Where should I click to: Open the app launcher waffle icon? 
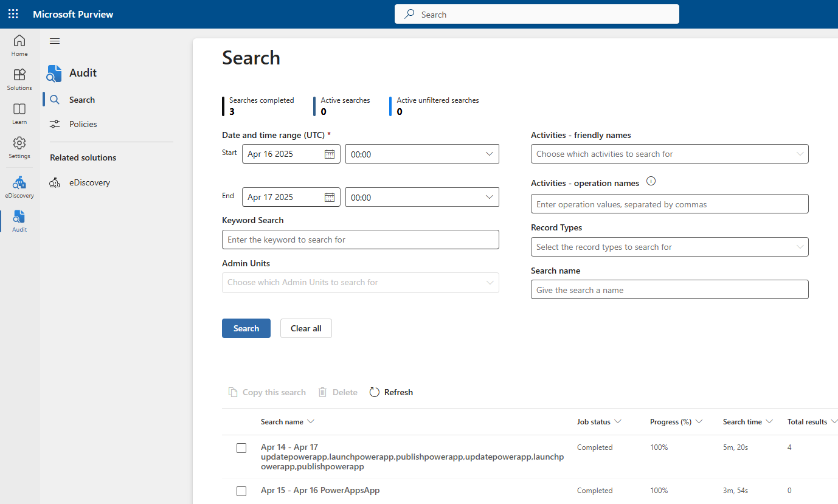13,14
